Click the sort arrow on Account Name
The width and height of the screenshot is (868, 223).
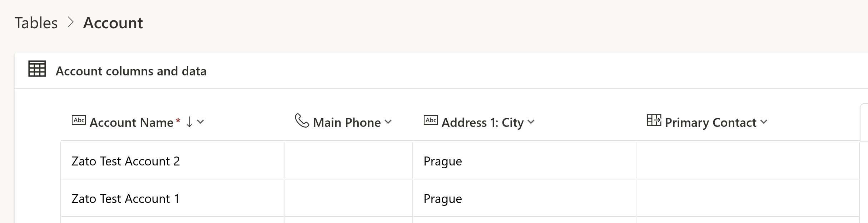click(189, 122)
